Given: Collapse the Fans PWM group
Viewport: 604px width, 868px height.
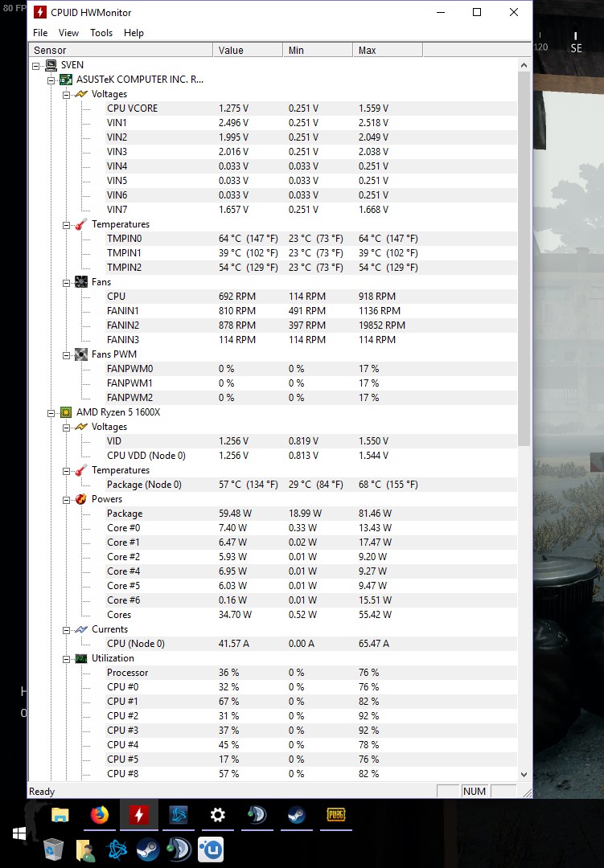Looking at the screenshot, I should (x=66, y=355).
